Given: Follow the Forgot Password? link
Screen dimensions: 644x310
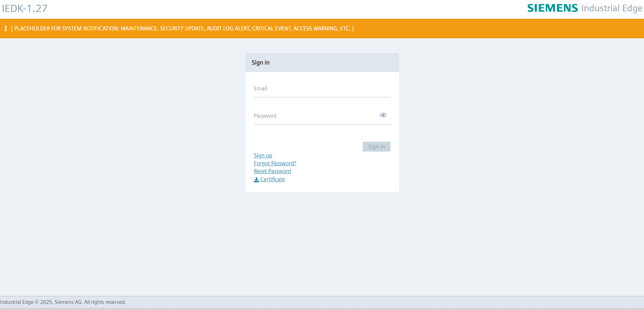Looking at the screenshot, I should coord(275,163).
